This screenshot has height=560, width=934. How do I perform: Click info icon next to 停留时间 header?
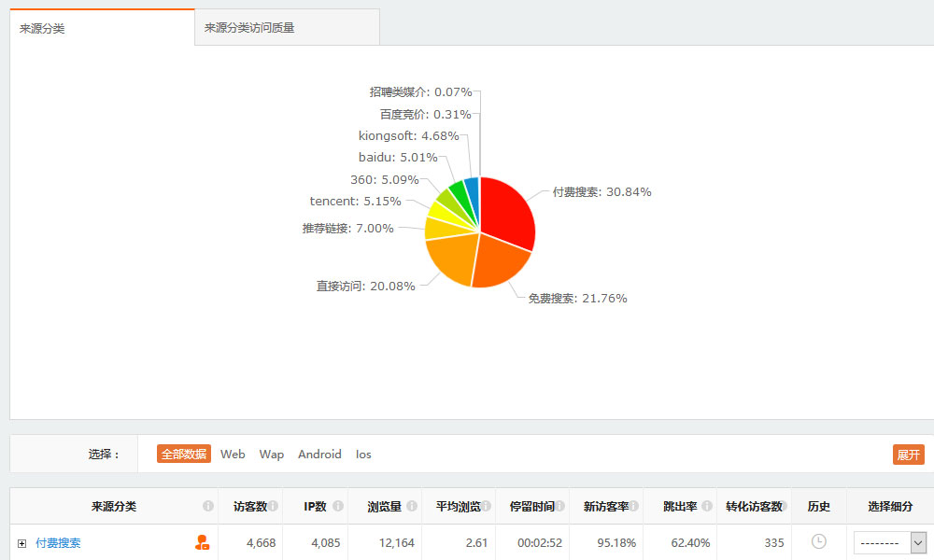tap(559, 506)
